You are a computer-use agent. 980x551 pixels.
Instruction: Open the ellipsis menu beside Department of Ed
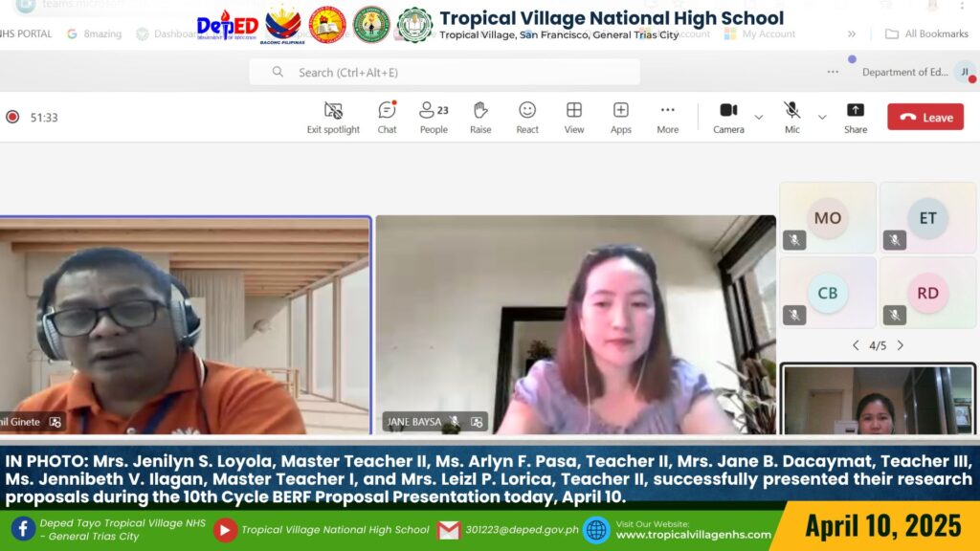(x=833, y=72)
